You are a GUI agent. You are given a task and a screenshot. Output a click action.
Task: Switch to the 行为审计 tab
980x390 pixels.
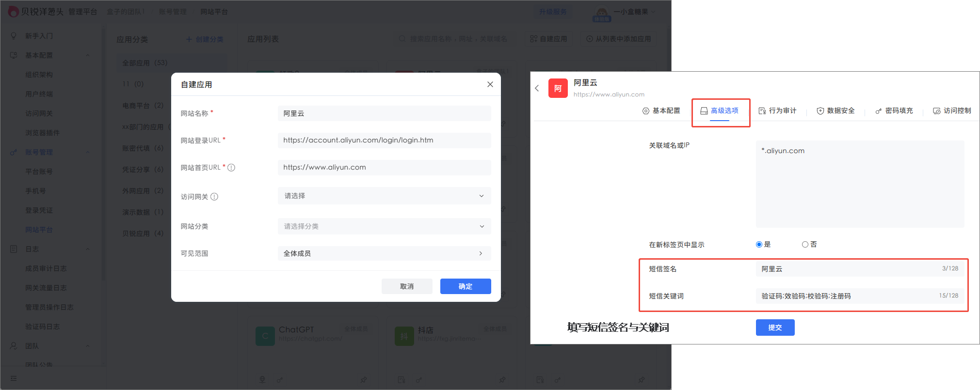[777, 111]
